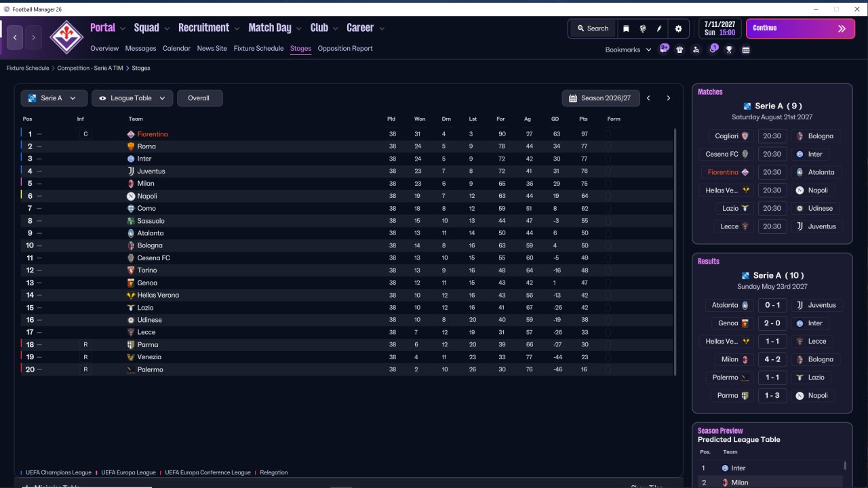Open the globe icon in the top toolbar
The height and width of the screenshot is (488, 868).
pos(642,28)
